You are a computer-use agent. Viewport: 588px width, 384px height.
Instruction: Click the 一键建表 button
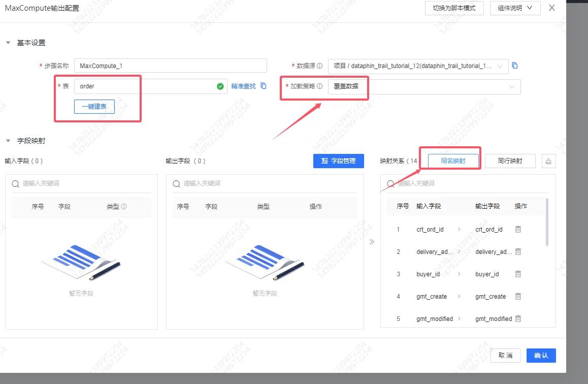[94, 107]
